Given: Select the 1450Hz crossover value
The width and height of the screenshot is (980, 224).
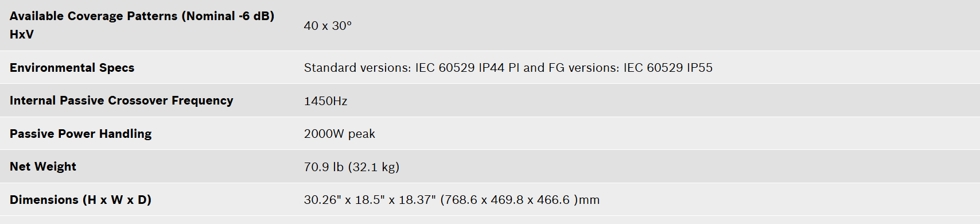Looking at the screenshot, I should click(325, 101).
